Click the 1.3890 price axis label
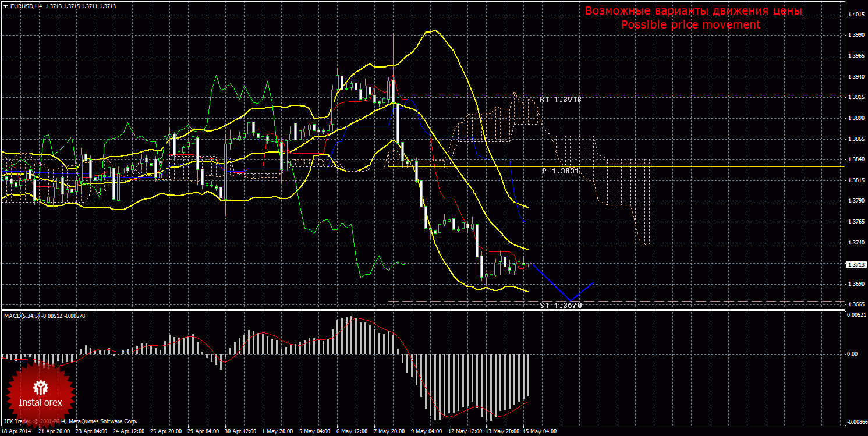The image size is (868, 436). click(x=856, y=119)
